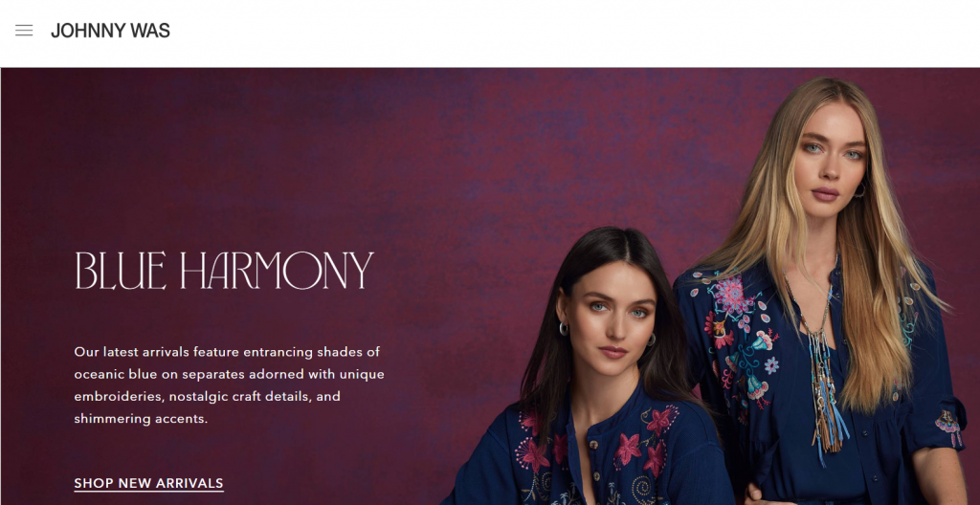Follow the Shop New Arrivals link

[x=148, y=483]
